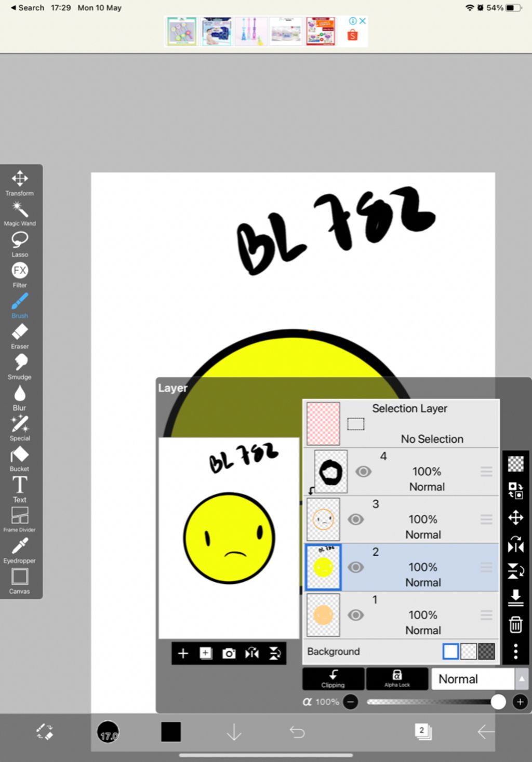Select the Transform tool
Viewport: 532px width, 762px height.
20,183
